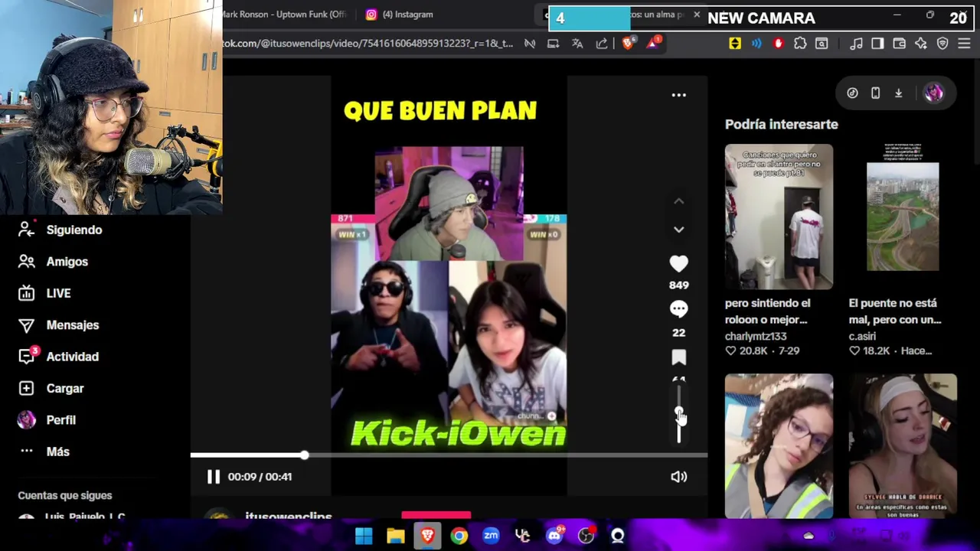Bookmark the video with the save icon
Screen dimensions: 980x551
click(x=678, y=357)
